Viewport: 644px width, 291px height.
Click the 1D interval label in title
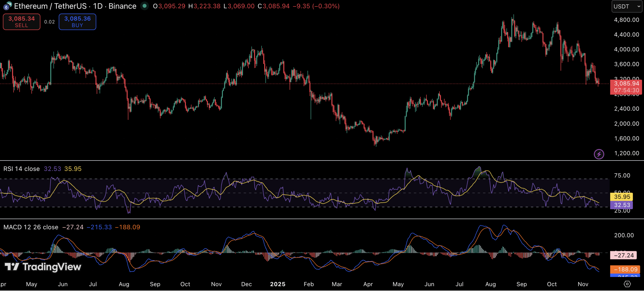click(x=98, y=6)
